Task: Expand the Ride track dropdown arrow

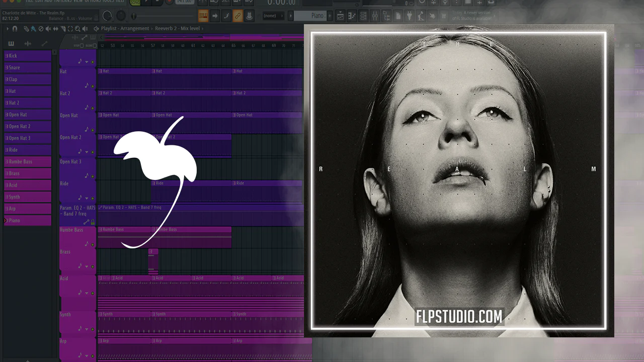Action: [87, 199]
